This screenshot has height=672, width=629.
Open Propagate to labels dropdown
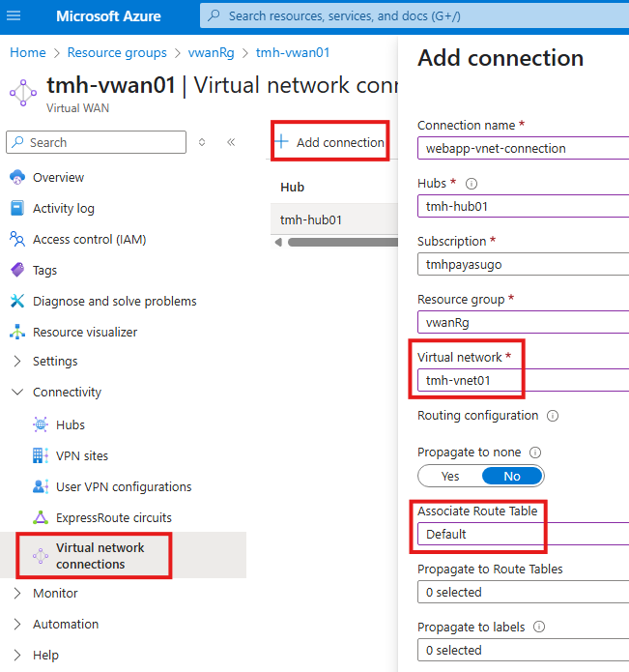524,650
